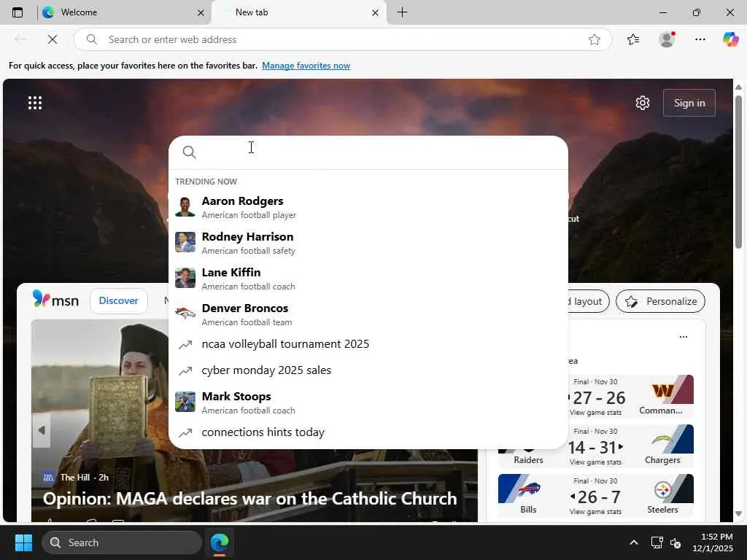View game stats for 26 - 7 game
Screen dimensions: 747x560
[595, 511]
